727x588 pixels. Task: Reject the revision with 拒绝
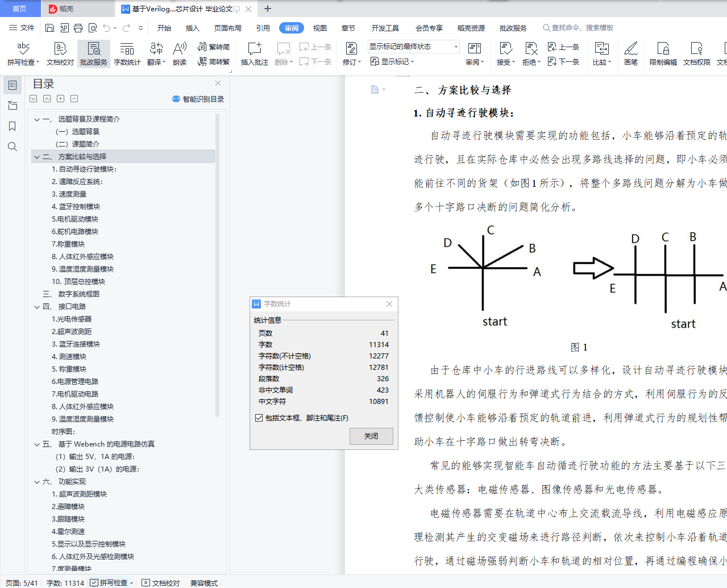point(531,54)
